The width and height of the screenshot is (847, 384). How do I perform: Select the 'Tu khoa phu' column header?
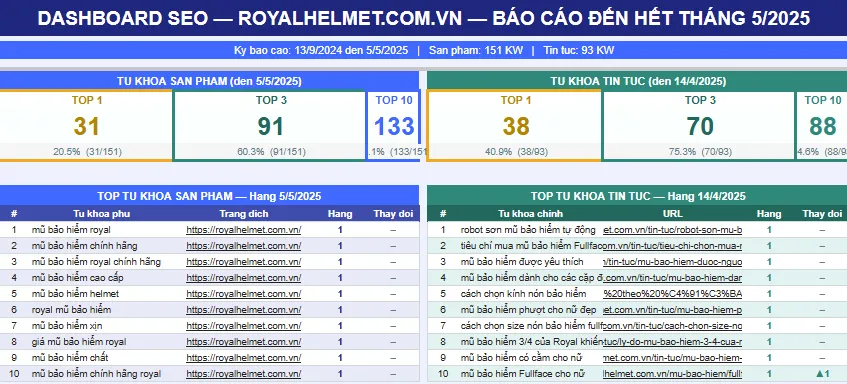(102, 213)
